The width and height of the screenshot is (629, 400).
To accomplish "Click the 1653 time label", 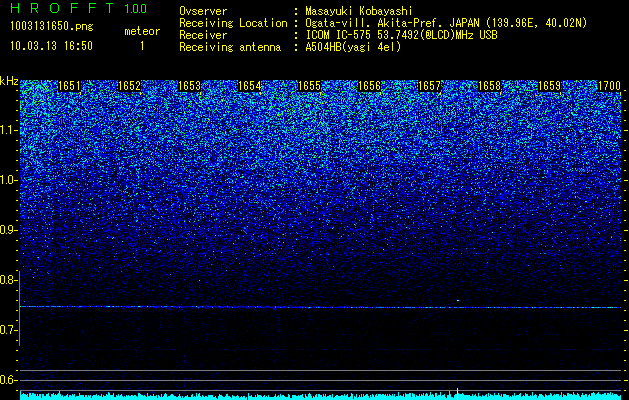I will click(x=189, y=86).
